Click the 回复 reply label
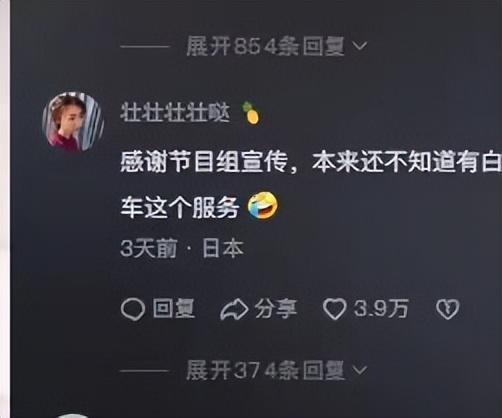Viewport: 502px width, 418px height. tap(174, 308)
